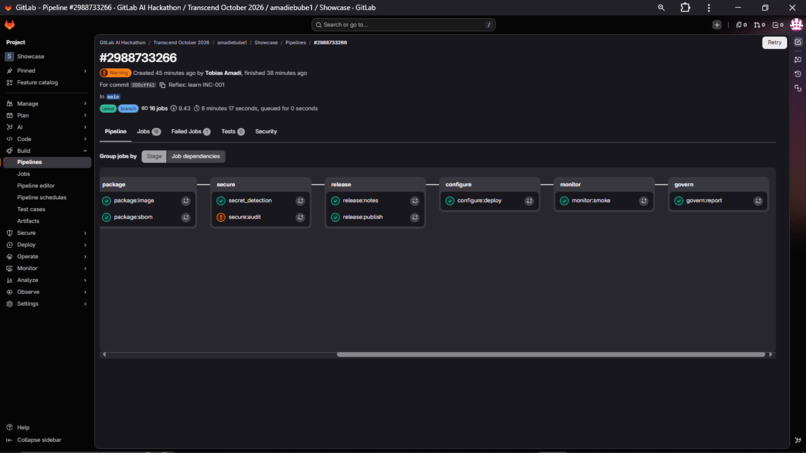Open user avatar menu

(x=796, y=25)
